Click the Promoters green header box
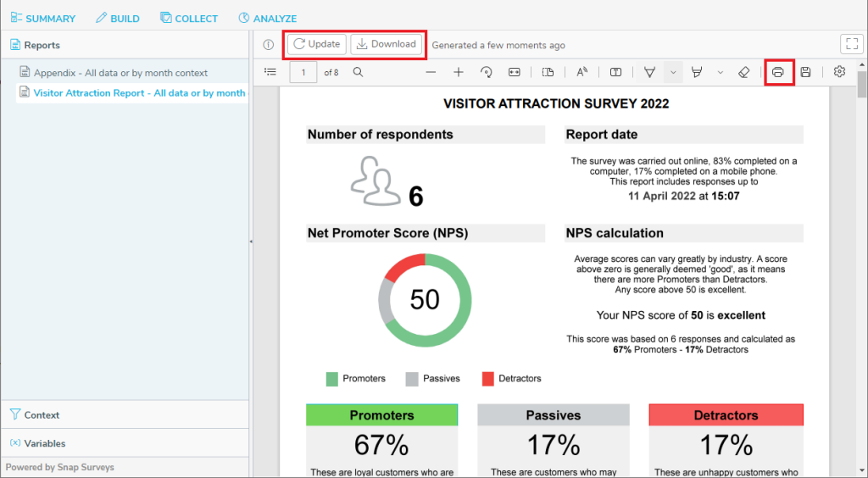This screenshot has height=478, width=868. coord(382,415)
